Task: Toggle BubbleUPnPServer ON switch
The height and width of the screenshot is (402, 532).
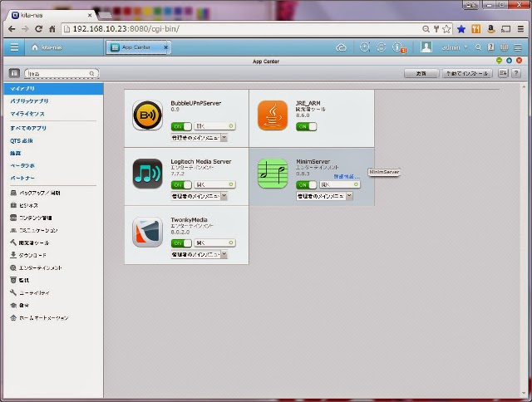Action: [x=181, y=126]
